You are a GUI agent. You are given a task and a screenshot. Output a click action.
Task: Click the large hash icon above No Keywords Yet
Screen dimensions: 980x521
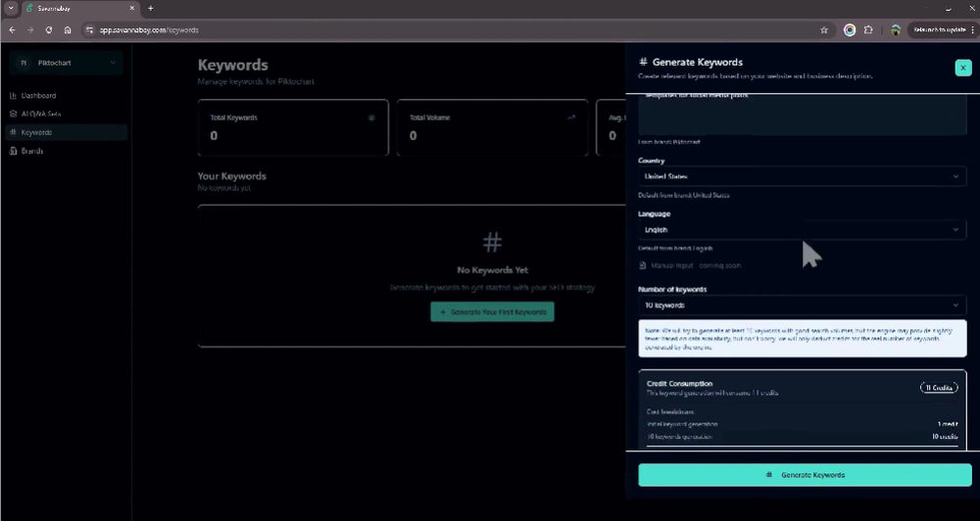tap(493, 243)
